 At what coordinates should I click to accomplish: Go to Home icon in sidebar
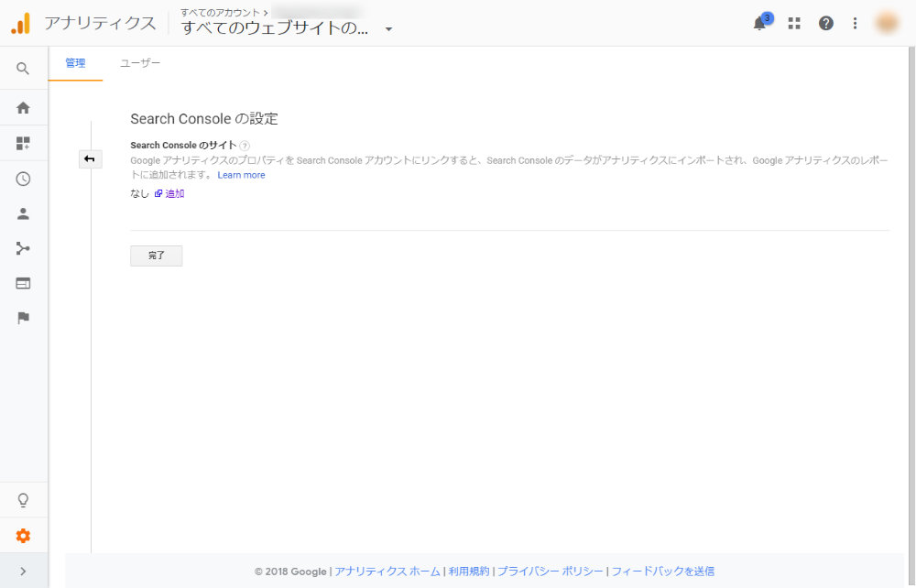coord(23,107)
